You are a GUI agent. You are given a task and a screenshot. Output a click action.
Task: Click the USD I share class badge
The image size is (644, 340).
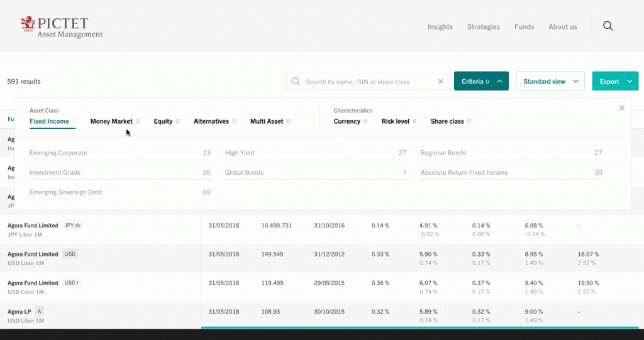pos(72,283)
